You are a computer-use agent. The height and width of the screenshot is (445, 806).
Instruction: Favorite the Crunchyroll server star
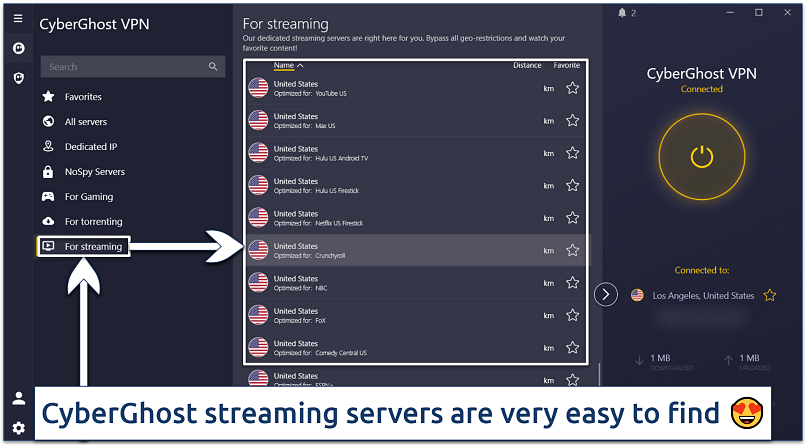(572, 250)
